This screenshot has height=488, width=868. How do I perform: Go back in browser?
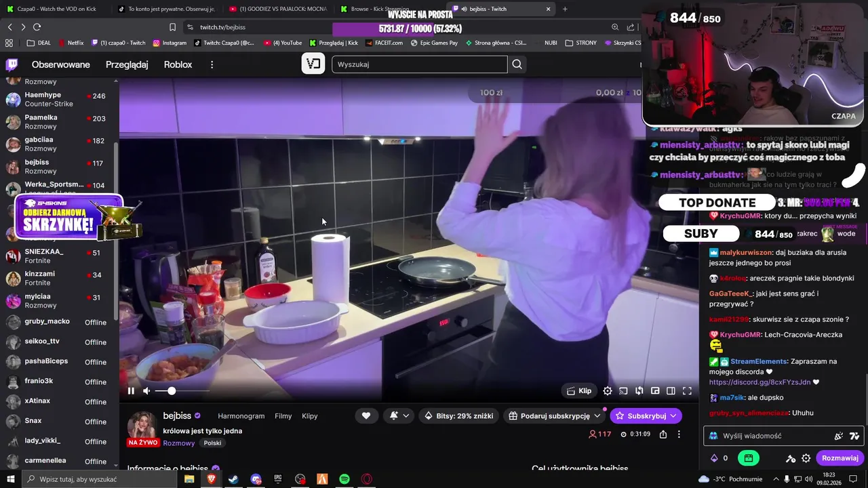9,27
